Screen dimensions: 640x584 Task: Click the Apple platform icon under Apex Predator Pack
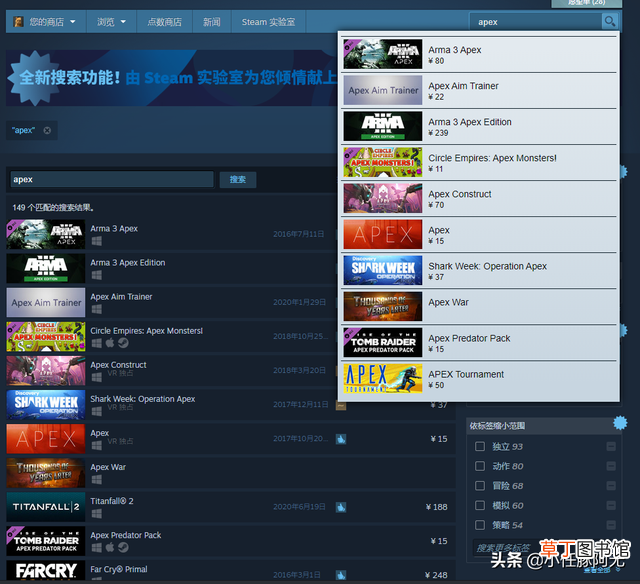tap(110, 547)
